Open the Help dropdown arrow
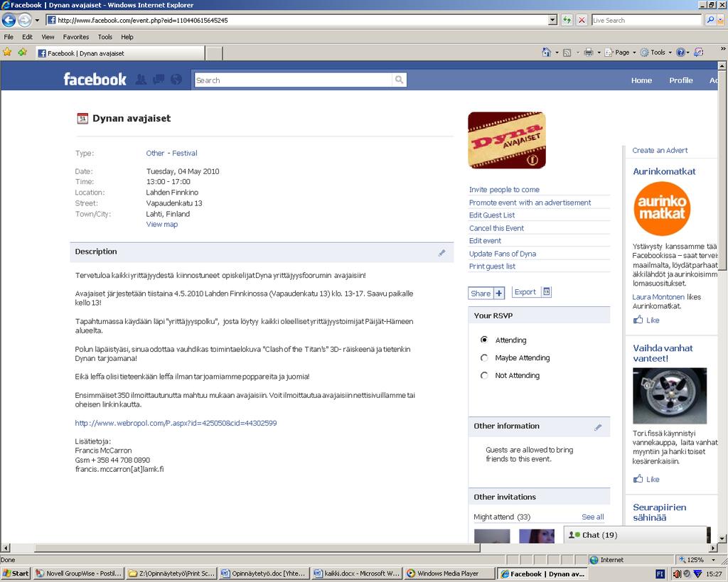Screen dimensions: 728x582 tap(687, 53)
